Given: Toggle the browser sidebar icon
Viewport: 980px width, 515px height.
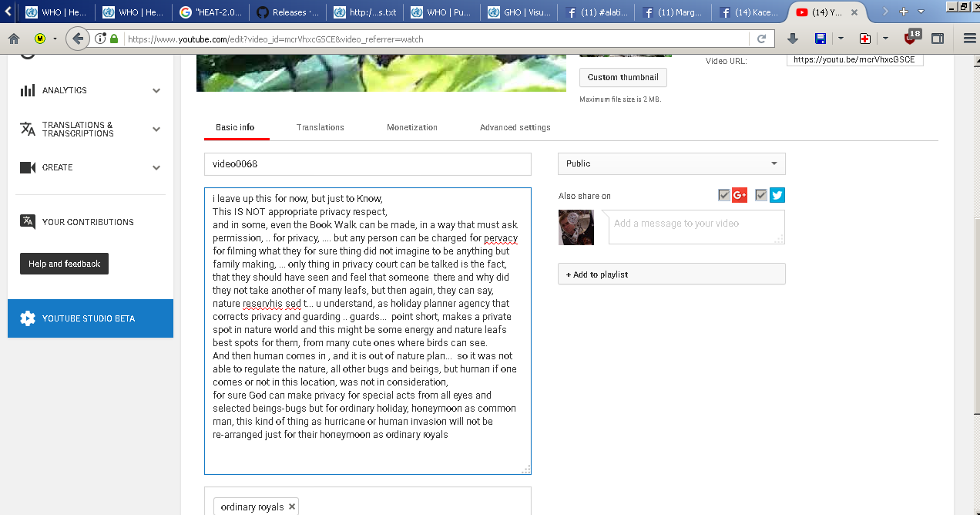Looking at the screenshot, I should (x=938, y=39).
